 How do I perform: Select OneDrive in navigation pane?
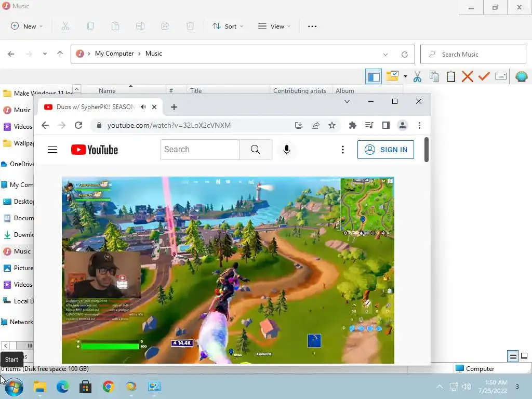(x=18, y=164)
